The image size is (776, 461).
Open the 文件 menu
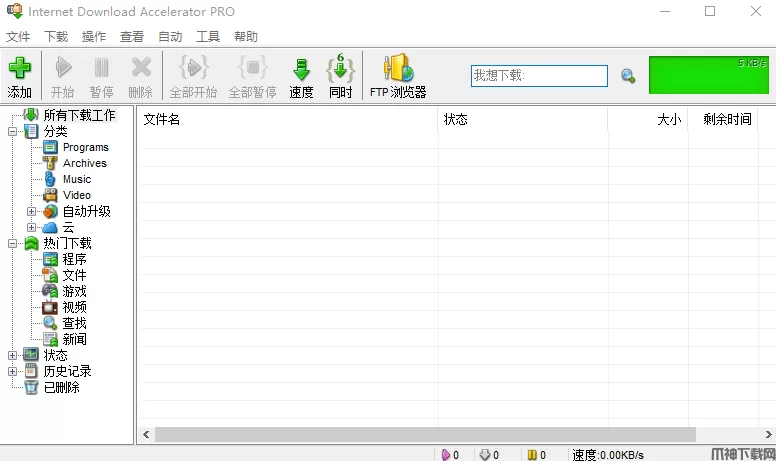[x=18, y=37]
